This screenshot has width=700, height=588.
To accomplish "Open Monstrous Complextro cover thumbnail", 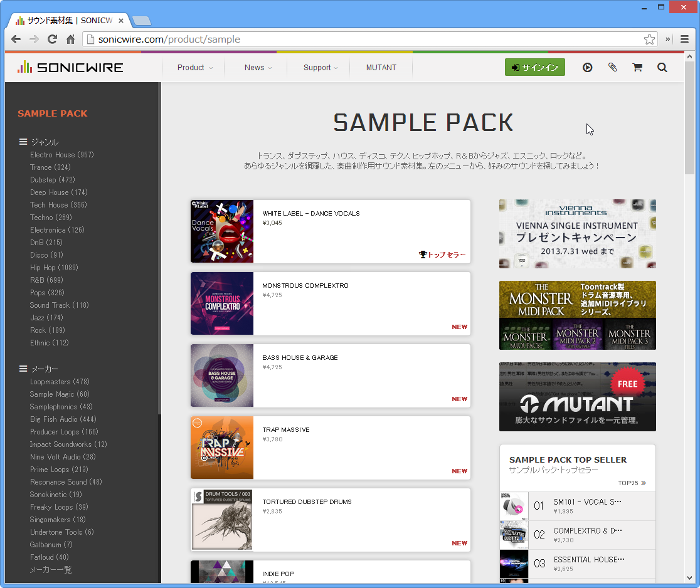I will pyautogui.click(x=222, y=303).
